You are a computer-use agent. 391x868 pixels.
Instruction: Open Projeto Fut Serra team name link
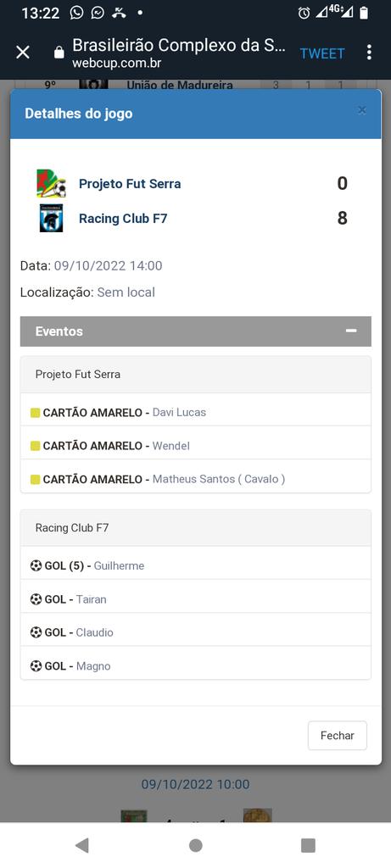tap(130, 184)
